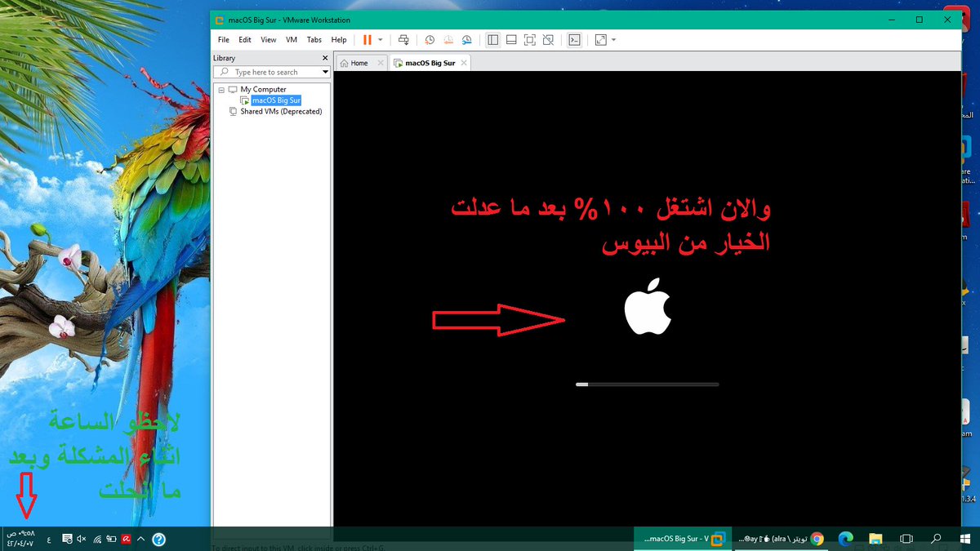Take a snapshot of this virtual machine
This screenshot has width=980, height=551.
pyautogui.click(x=430, y=39)
